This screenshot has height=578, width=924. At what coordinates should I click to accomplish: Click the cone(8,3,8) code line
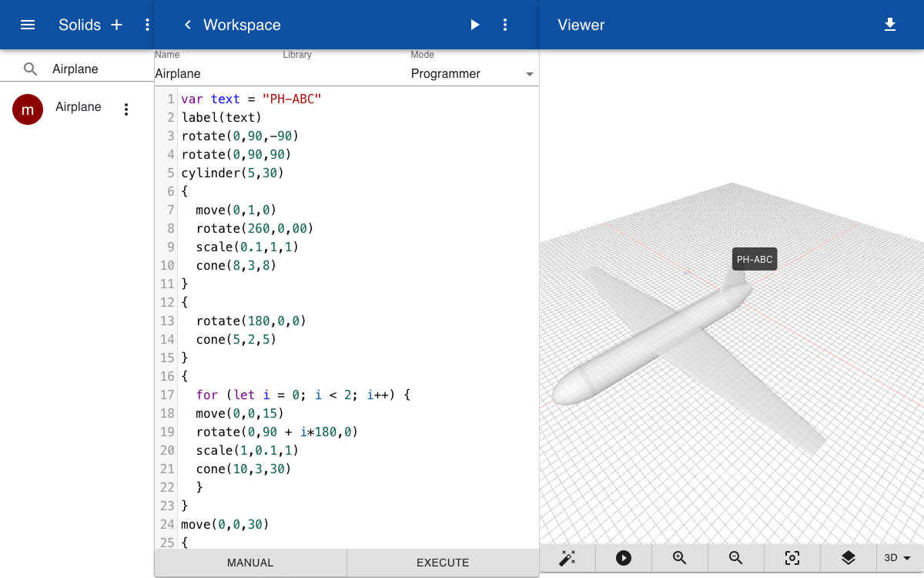click(236, 265)
